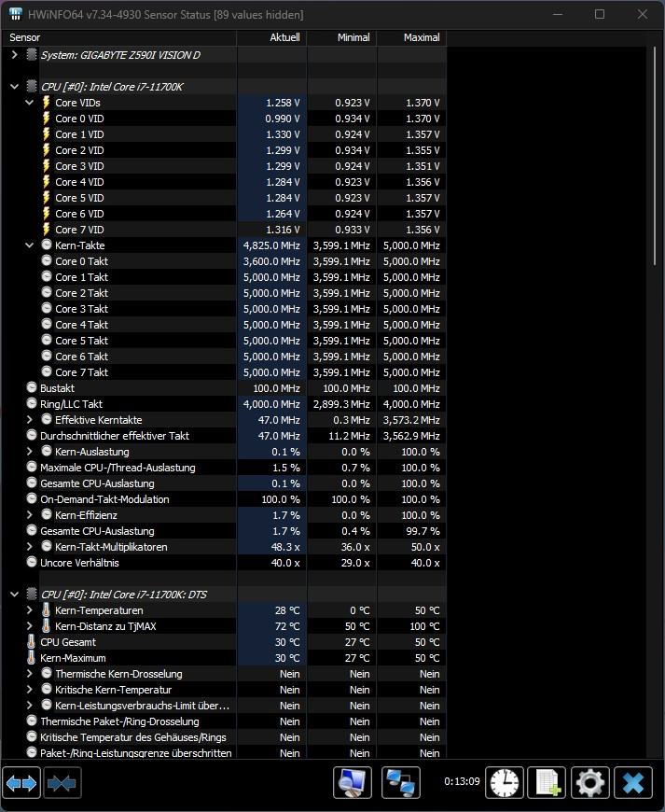The height and width of the screenshot is (812, 665).
Task: Maximize the HWiNFO64 window
Action: pos(600,14)
